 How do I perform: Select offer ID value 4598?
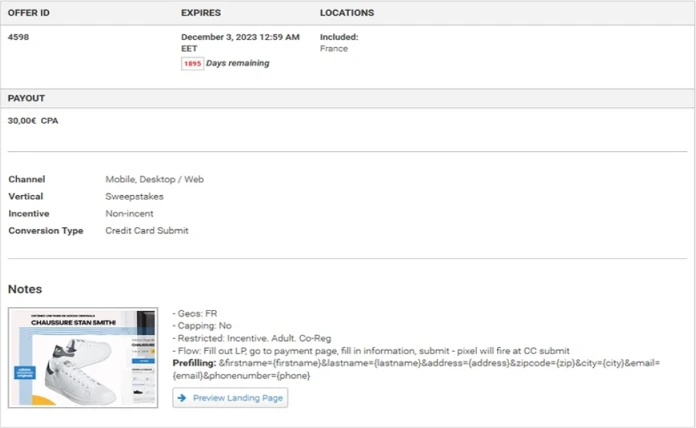pos(18,37)
